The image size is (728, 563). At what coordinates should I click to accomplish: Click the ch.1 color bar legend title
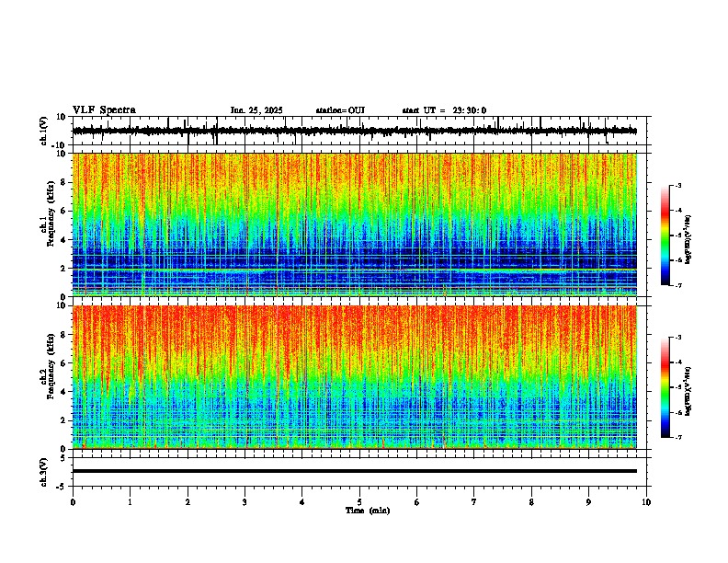pyautogui.click(x=688, y=239)
